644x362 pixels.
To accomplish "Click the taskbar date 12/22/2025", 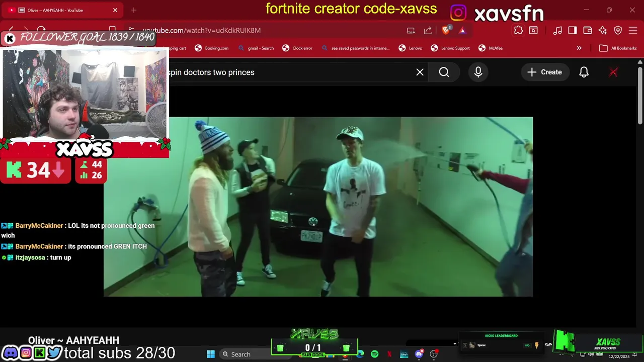I will 619,356.
